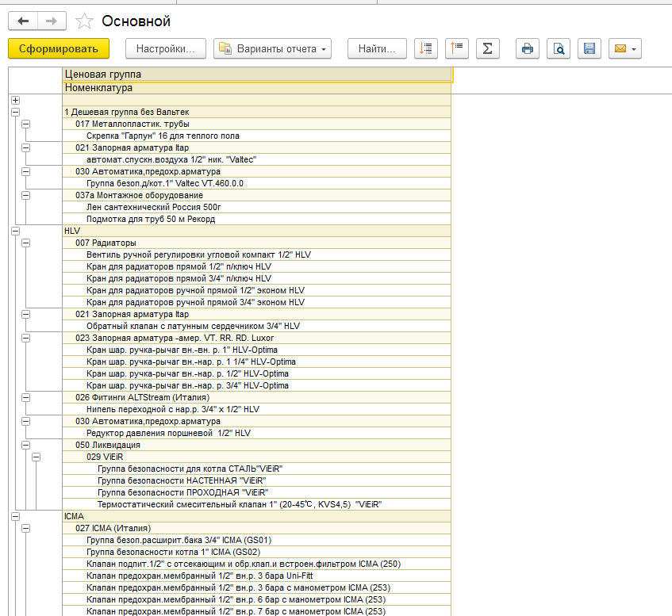Image resolution: width=672 pixels, height=616 pixels.
Task: Collapse the 037а Монтажное оборудование node
Action: tap(25, 195)
